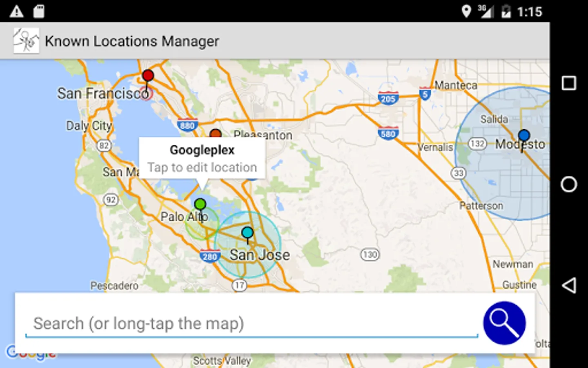Click the Interstate 205 highway shield
This screenshot has width=588, height=368.
pyautogui.click(x=388, y=98)
